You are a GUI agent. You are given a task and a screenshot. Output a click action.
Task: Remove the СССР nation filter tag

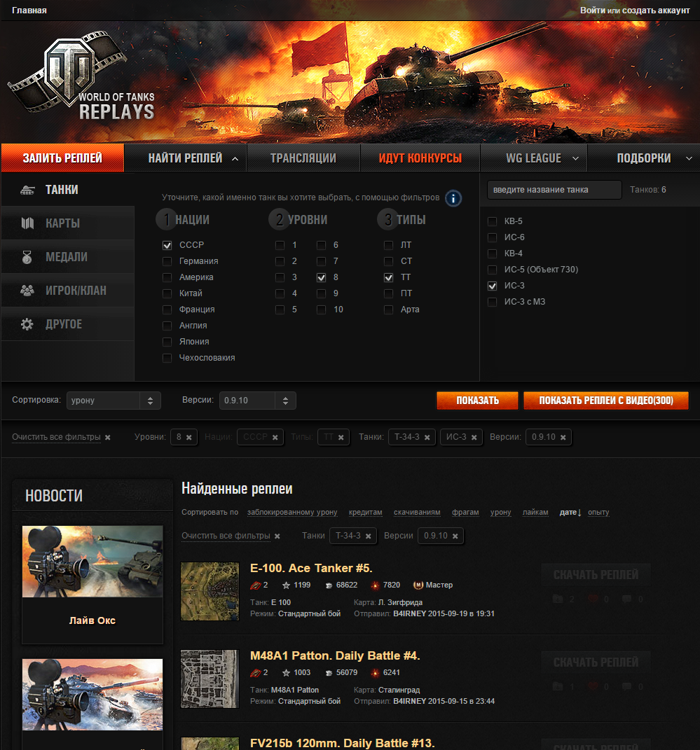click(x=275, y=437)
